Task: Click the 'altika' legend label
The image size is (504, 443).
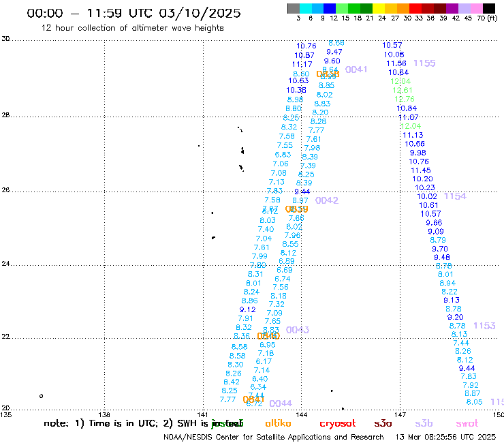Action: (278, 423)
